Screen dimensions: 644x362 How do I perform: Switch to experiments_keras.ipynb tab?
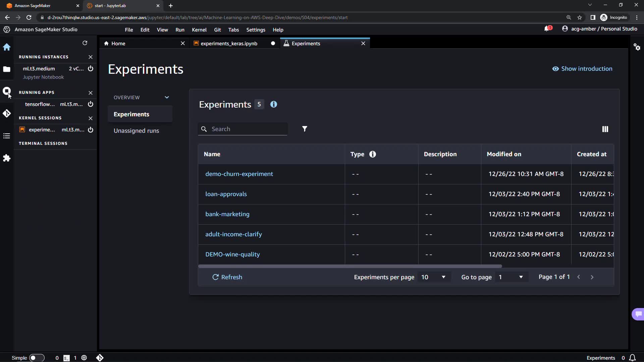[229, 44]
